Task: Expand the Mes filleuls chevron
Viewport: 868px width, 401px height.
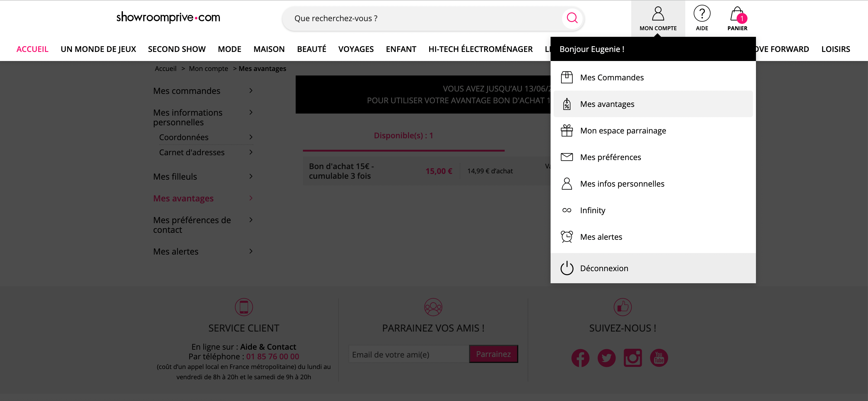Action: [x=251, y=176]
